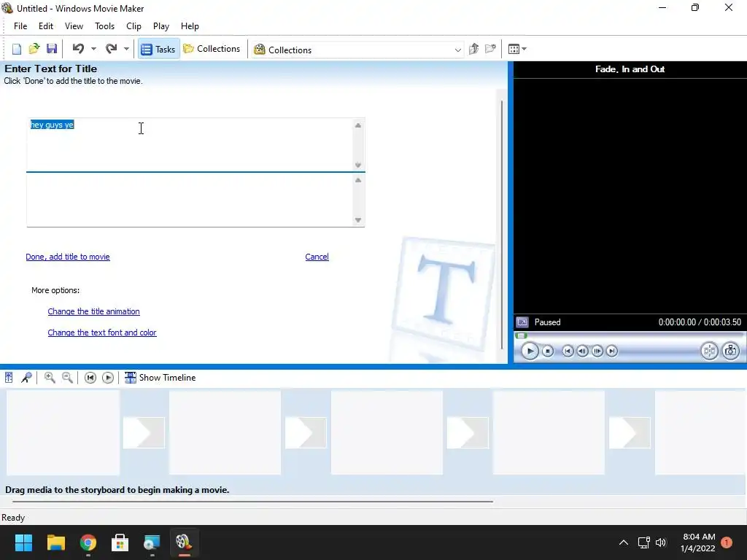
Task: Click 'Change the title animation' link
Action: [x=94, y=311]
